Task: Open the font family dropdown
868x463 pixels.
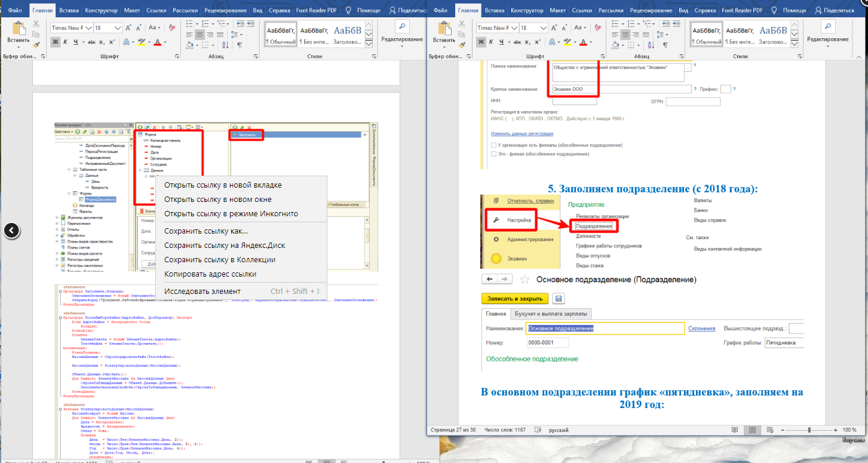Action: [89, 27]
